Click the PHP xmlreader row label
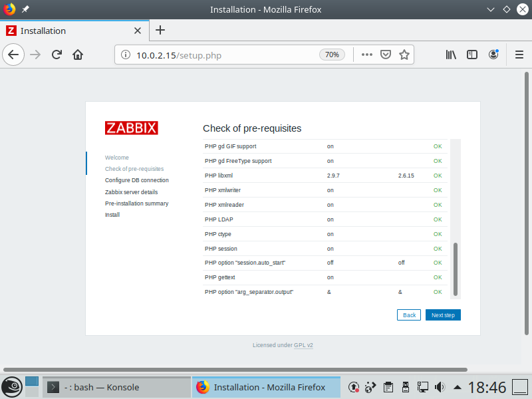 (224, 205)
